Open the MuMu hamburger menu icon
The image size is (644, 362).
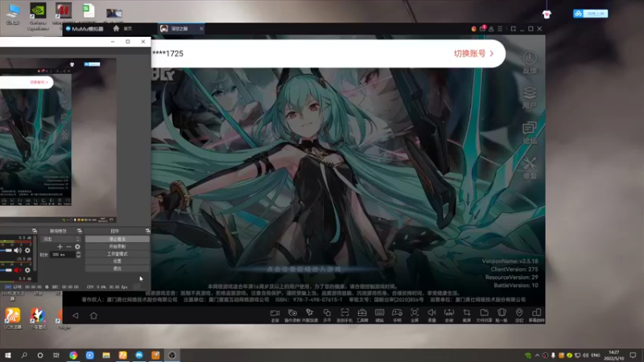pos(500,29)
